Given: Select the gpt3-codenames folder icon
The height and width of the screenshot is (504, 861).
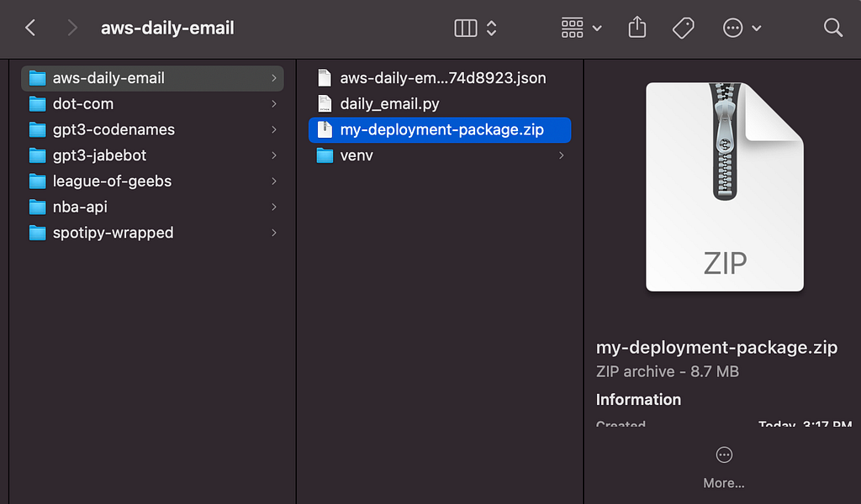Looking at the screenshot, I should 37,130.
